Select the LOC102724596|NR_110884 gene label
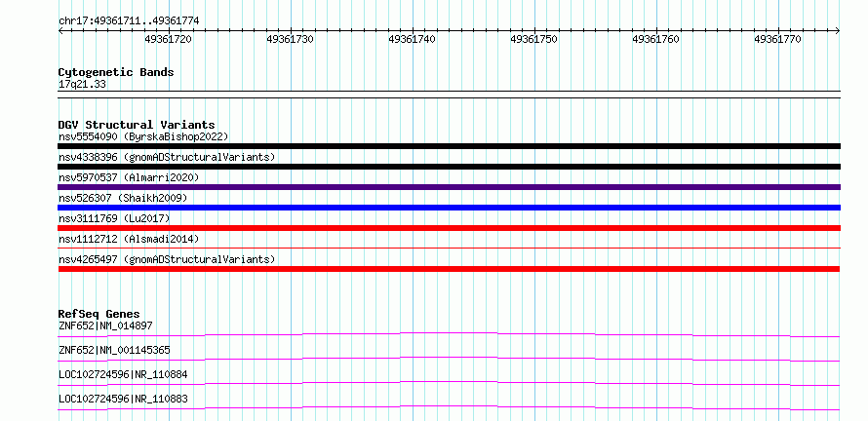The width and height of the screenshot is (868, 421). coord(123,374)
